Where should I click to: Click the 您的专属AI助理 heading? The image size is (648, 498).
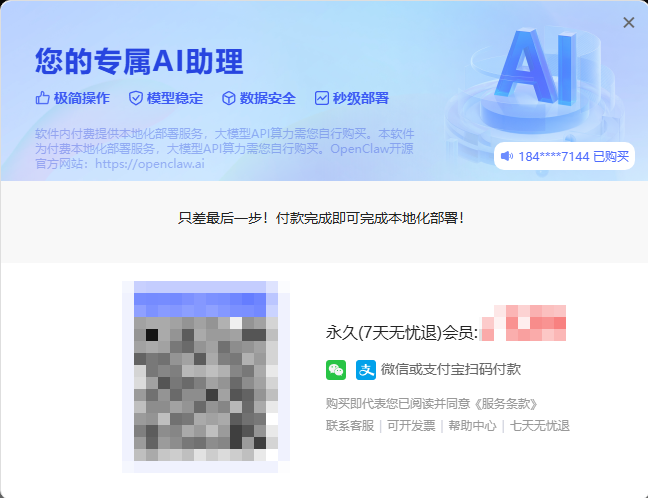click(x=139, y=62)
